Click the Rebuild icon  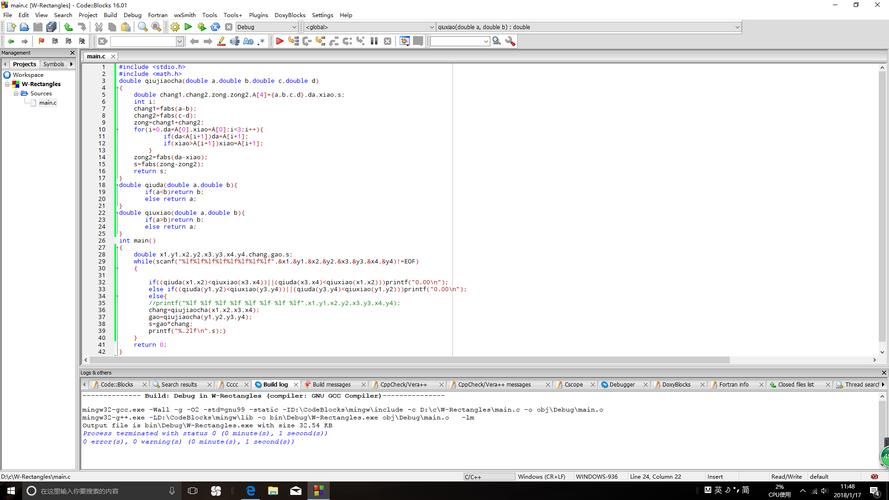pos(215,27)
